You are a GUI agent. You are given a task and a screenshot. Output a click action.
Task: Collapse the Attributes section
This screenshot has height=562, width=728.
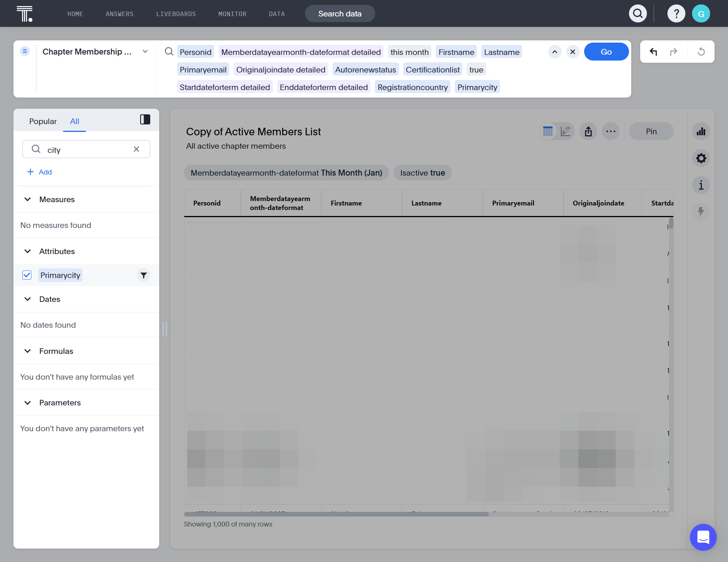(28, 251)
